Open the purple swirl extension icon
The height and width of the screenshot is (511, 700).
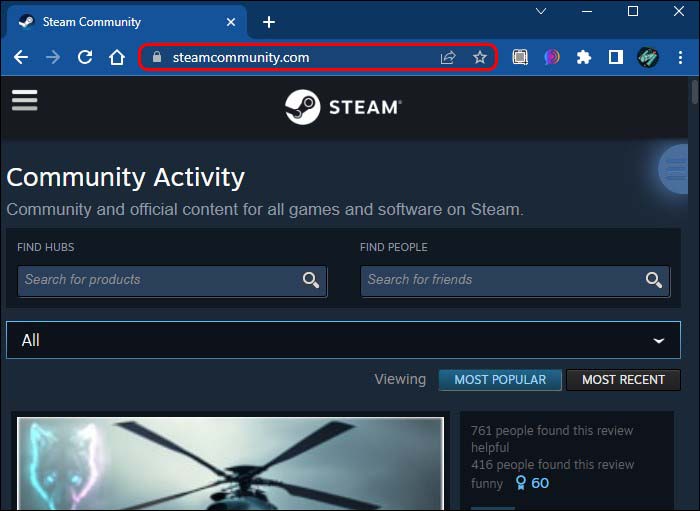552,57
